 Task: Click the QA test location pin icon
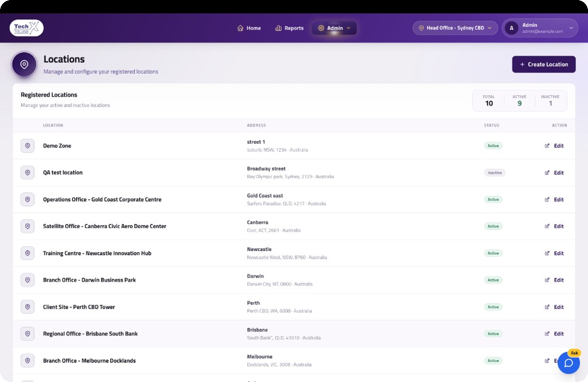(27, 173)
